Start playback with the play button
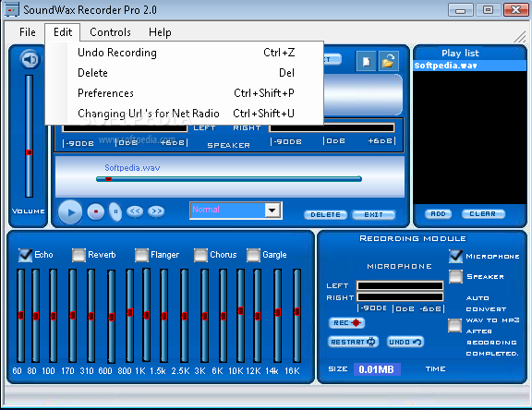This screenshot has height=410, width=532. coord(70,212)
